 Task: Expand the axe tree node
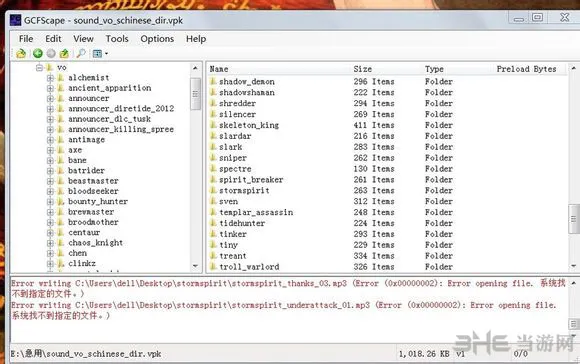(x=50, y=150)
